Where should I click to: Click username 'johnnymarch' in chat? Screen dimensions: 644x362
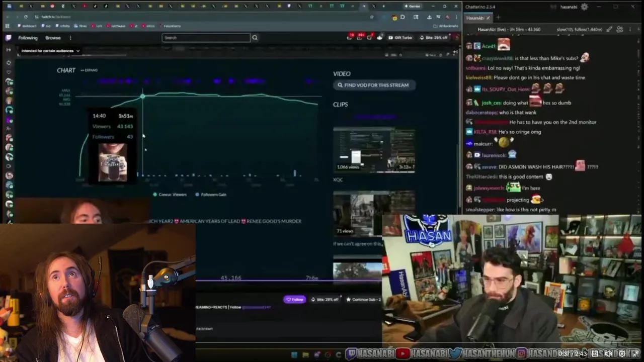[489, 188]
